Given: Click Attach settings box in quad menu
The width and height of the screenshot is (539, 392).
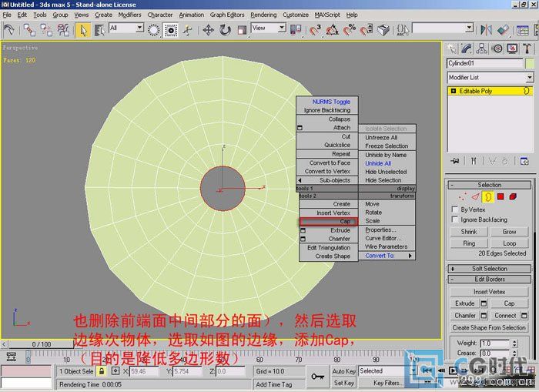Looking at the screenshot, I should pyautogui.click(x=300, y=128).
